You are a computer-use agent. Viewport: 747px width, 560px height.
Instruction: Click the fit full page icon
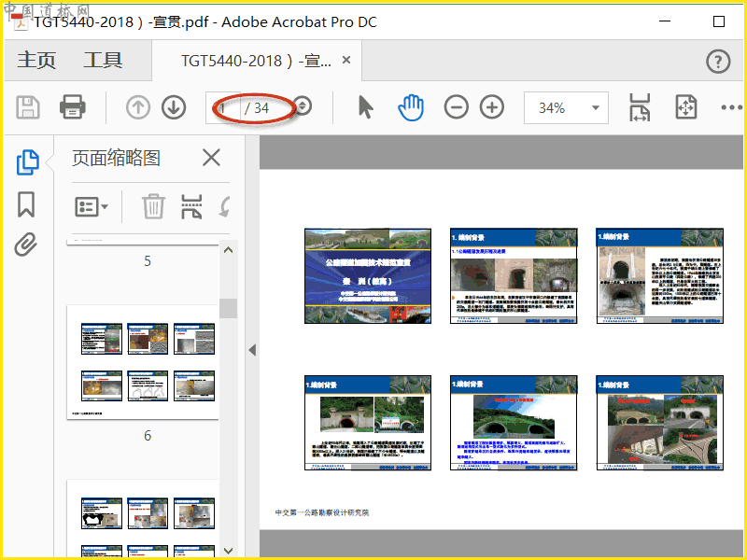(686, 107)
